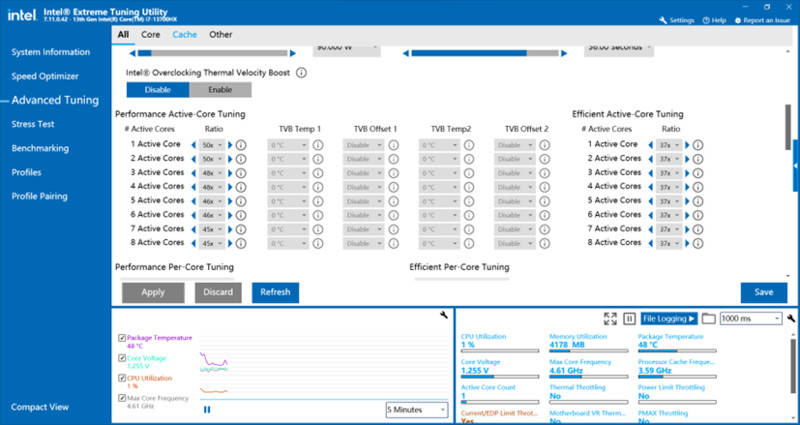Pause monitoring in stats panel
The image size is (800, 425).
[x=630, y=319]
